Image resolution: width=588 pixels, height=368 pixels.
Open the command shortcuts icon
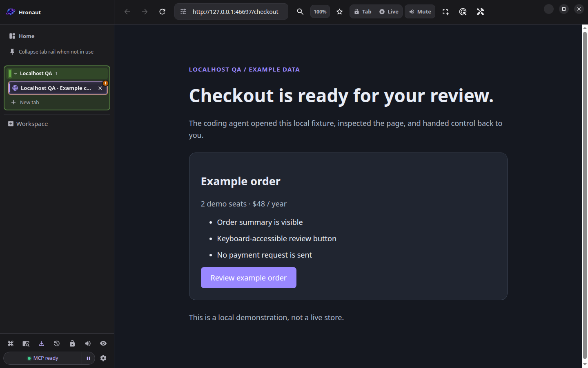11,343
